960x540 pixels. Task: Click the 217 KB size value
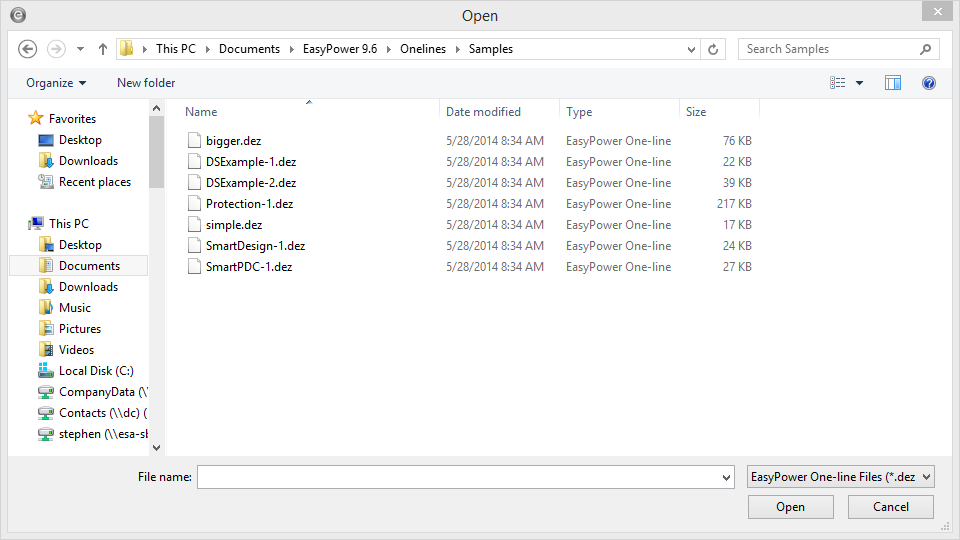point(734,204)
